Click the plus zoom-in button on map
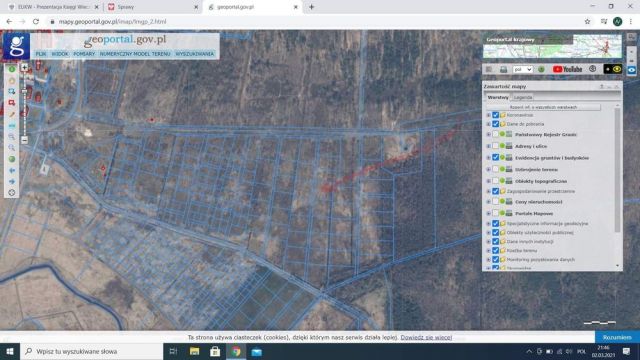Viewport: 640px width, 360px height. tap(24, 67)
